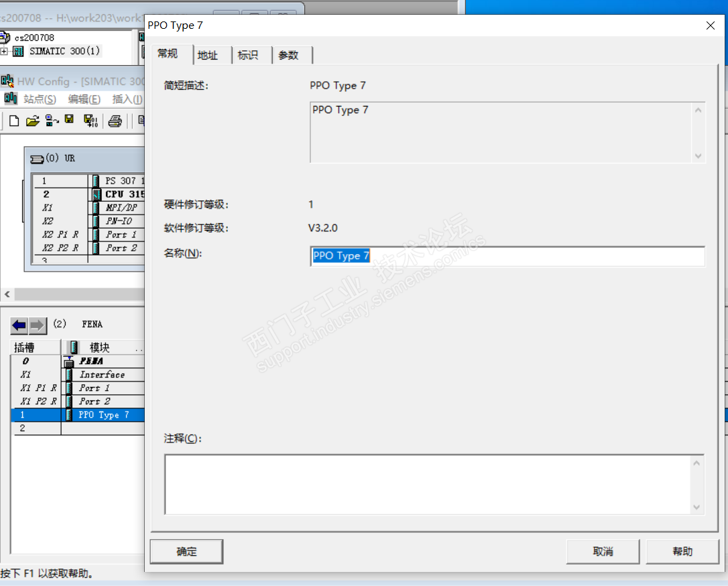Image resolution: width=728 pixels, height=586 pixels.
Task: Click the description box down scroll arrow
Action: coord(698,156)
